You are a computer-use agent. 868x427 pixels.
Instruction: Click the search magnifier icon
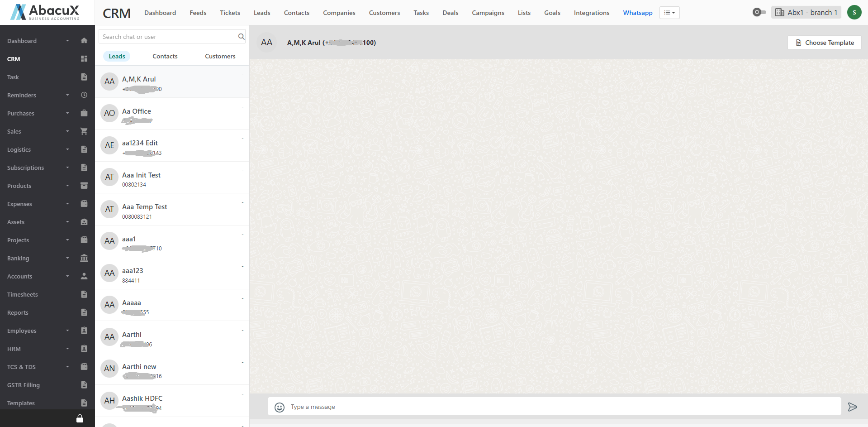click(x=241, y=37)
